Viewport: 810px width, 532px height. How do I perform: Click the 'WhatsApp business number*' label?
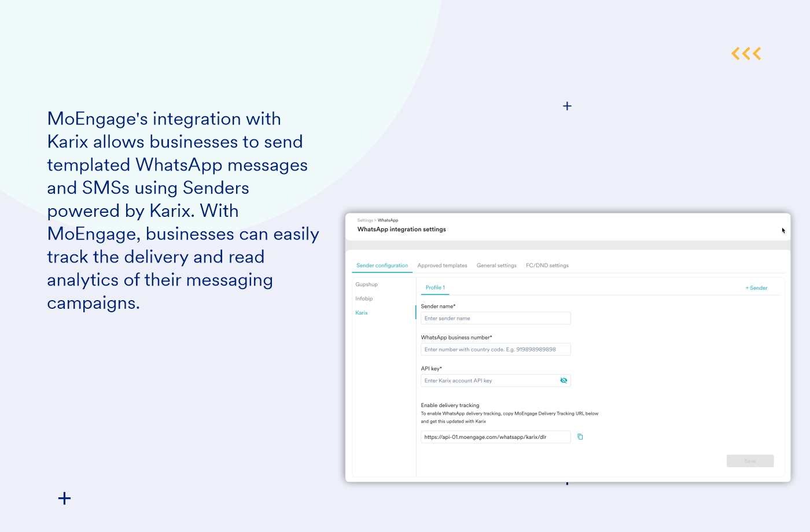(456, 337)
